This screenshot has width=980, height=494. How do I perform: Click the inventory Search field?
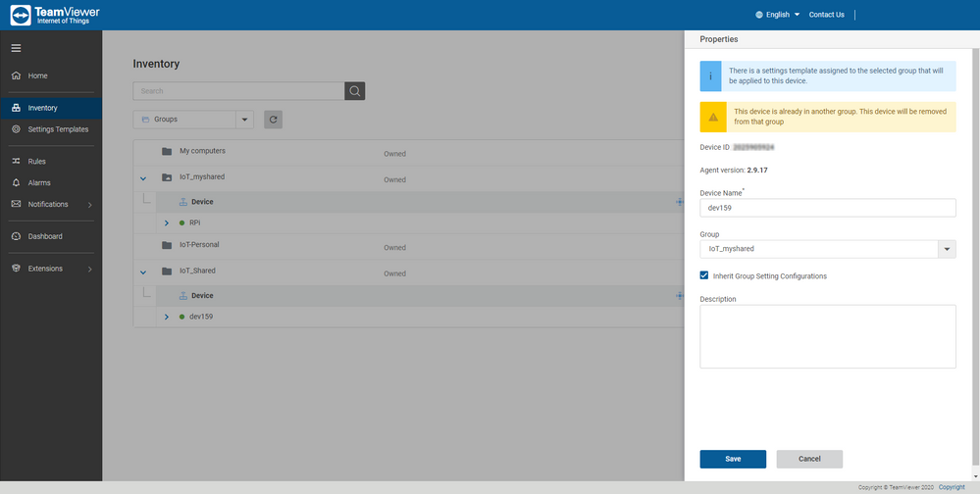(238, 91)
